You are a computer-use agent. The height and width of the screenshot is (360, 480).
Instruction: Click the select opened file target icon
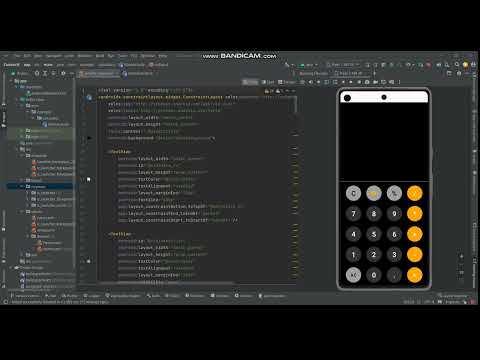[37, 73]
